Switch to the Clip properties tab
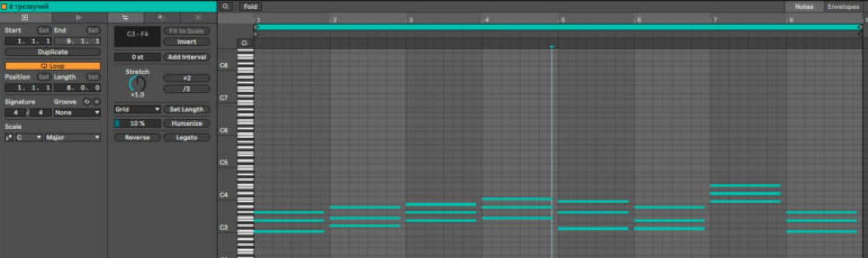868x258 pixels. coord(25,18)
